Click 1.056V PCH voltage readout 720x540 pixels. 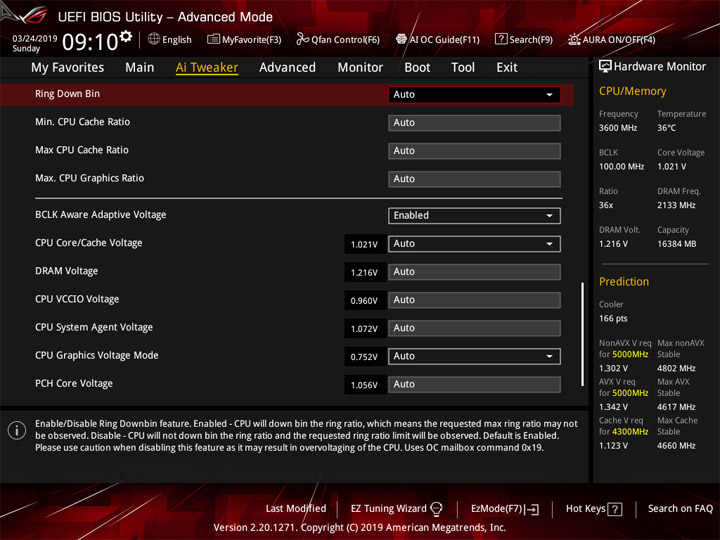[364, 385]
